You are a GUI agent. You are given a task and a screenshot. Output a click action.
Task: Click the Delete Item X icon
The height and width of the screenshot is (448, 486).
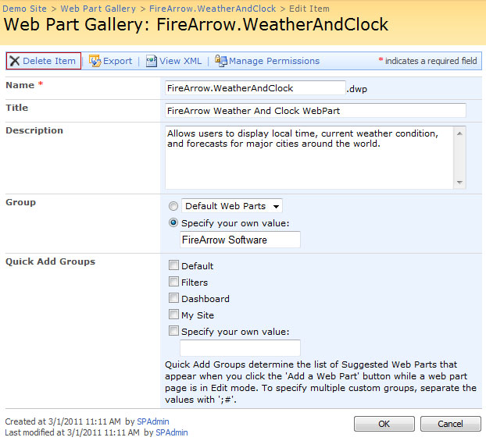(14, 61)
